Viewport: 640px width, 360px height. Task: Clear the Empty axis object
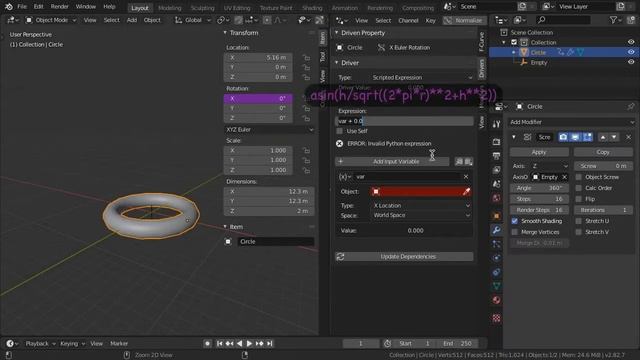point(564,177)
